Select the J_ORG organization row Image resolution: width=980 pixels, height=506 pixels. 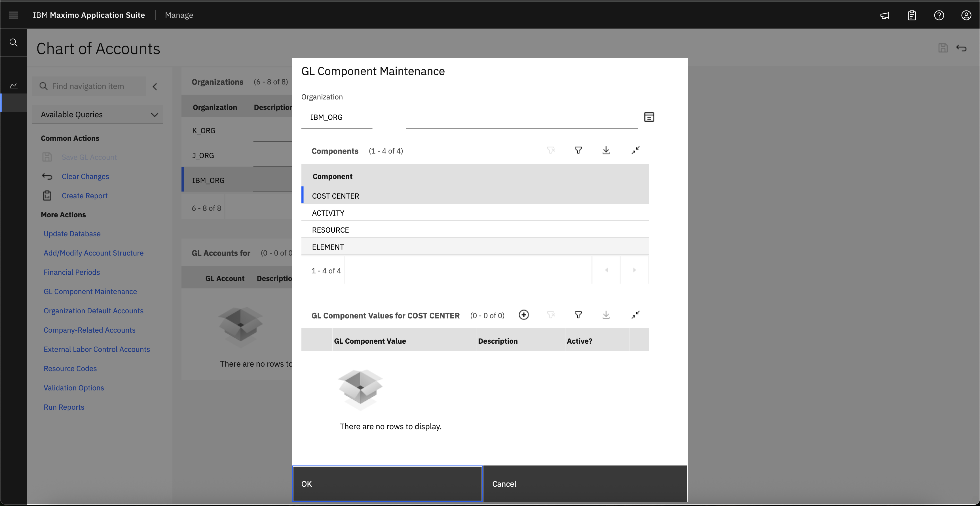click(x=237, y=155)
